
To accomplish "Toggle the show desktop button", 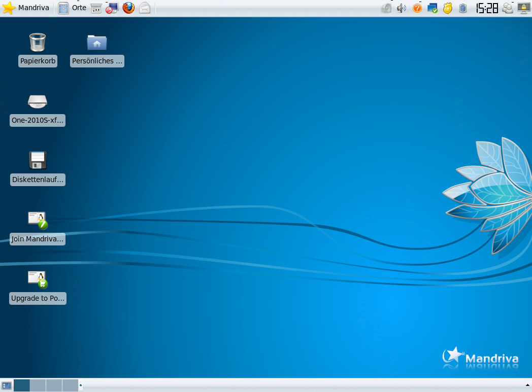I will tap(7, 385).
